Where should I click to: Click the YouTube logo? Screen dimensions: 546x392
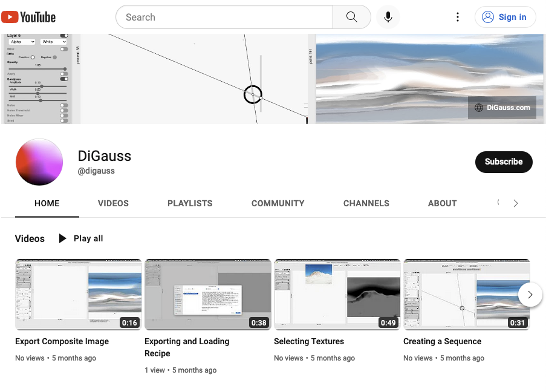click(28, 17)
